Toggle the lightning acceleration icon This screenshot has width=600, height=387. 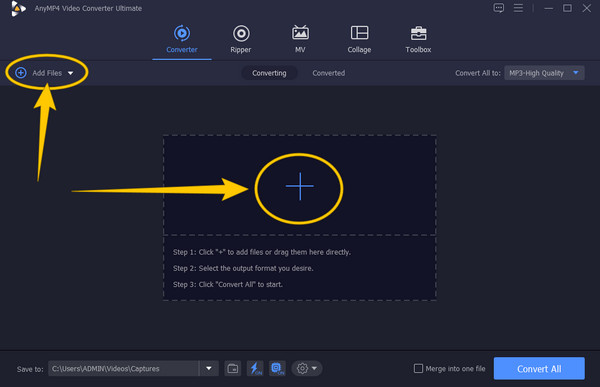(255, 369)
